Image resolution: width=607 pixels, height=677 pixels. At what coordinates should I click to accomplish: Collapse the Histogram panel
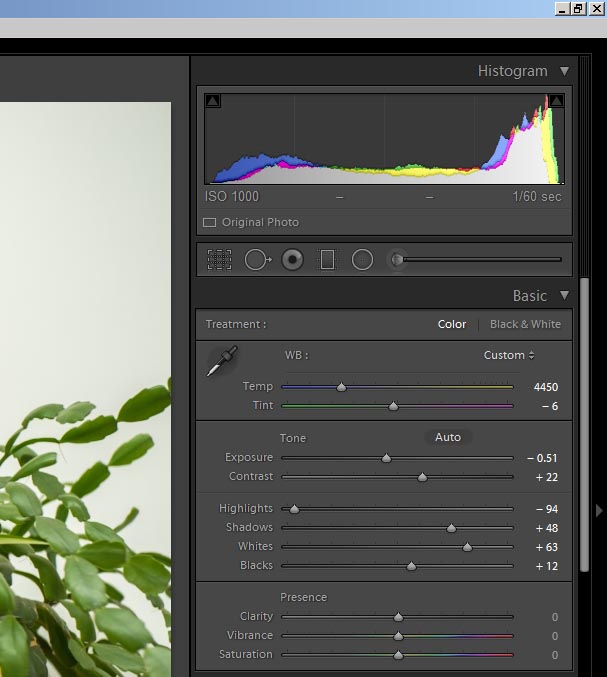point(564,71)
